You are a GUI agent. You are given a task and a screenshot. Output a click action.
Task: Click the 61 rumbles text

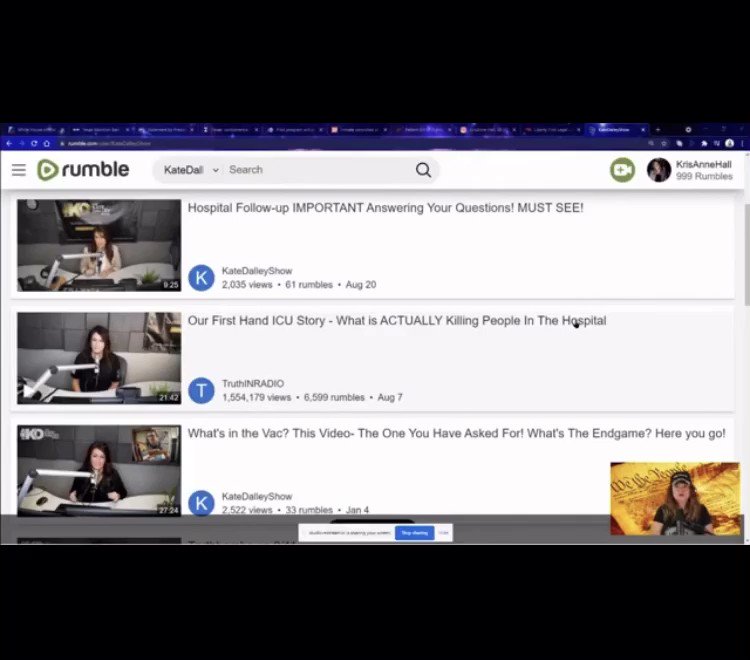309,285
